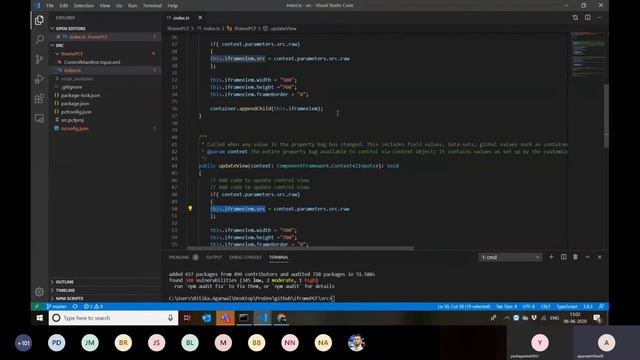640x360 pixels.
Task: Open the editor More Actions menu
Action: (x=600, y=18)
